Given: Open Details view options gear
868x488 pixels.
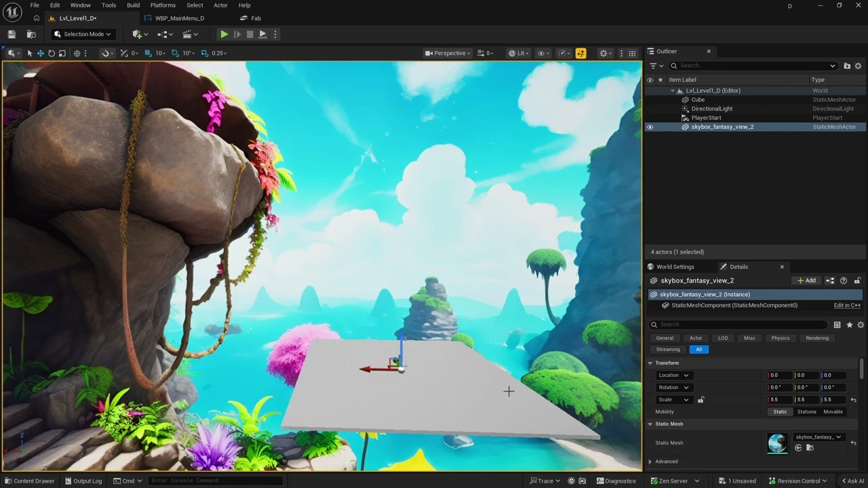Looking at the screenshot, I should click(x=859, y=325).
